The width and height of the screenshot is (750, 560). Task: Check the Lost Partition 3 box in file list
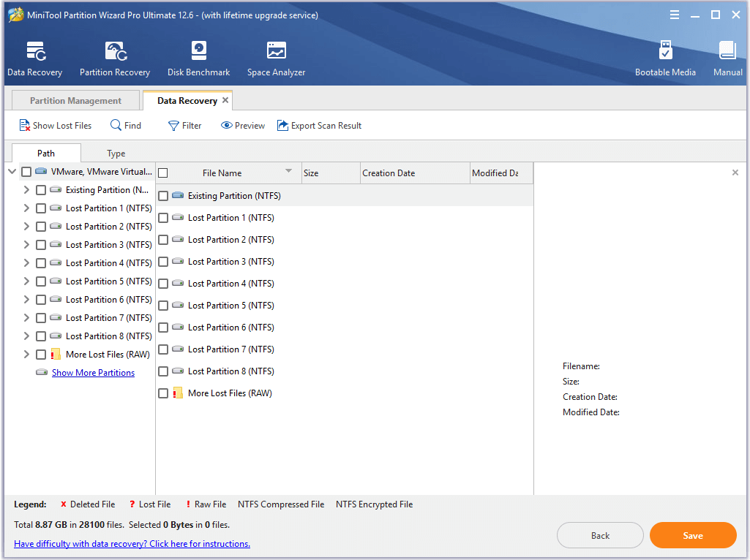click(163, 262)
